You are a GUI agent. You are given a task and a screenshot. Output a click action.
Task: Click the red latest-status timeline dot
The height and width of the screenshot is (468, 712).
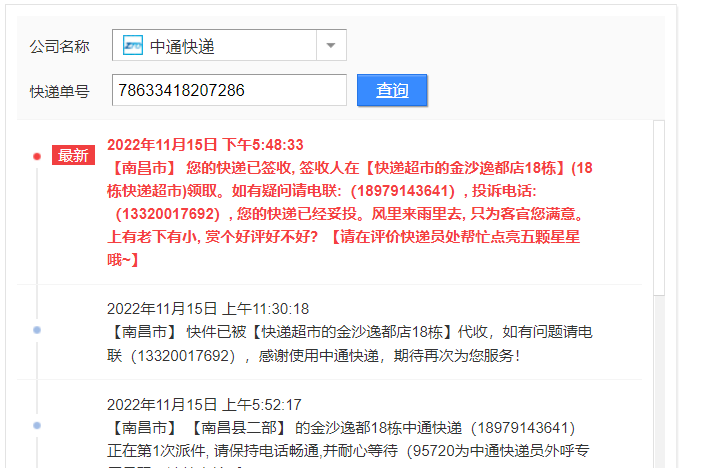click(x=37, y=157)
